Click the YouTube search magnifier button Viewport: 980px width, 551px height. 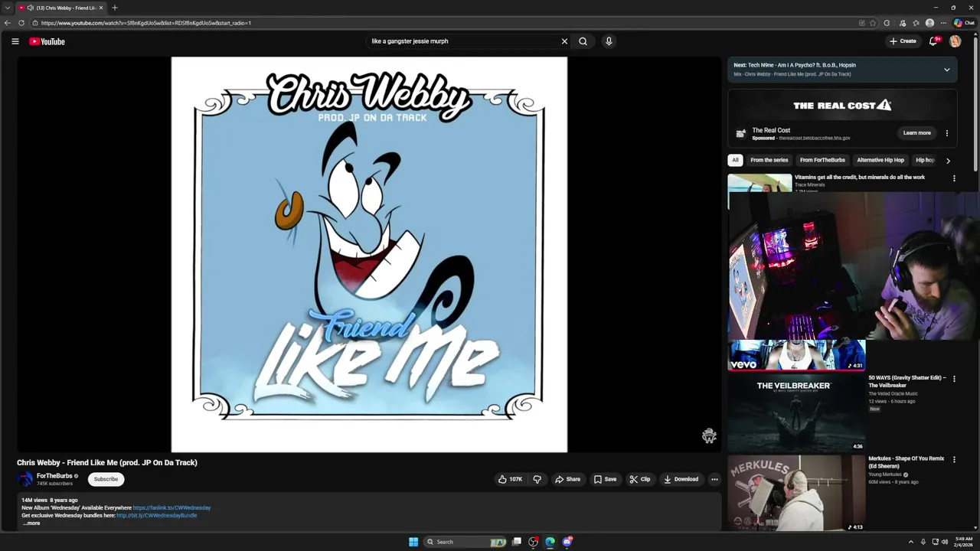coord(583,41)
